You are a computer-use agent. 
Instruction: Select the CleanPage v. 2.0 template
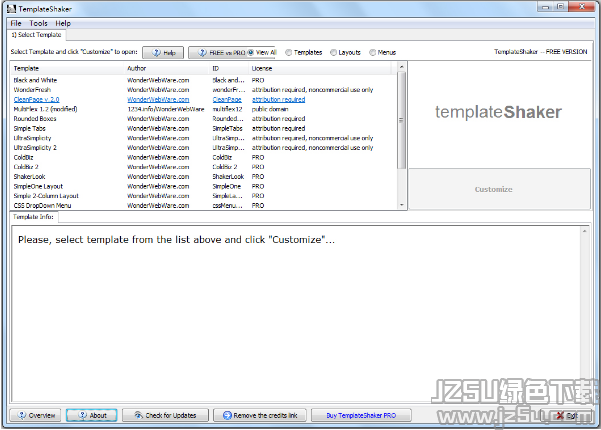click(204, 99)
